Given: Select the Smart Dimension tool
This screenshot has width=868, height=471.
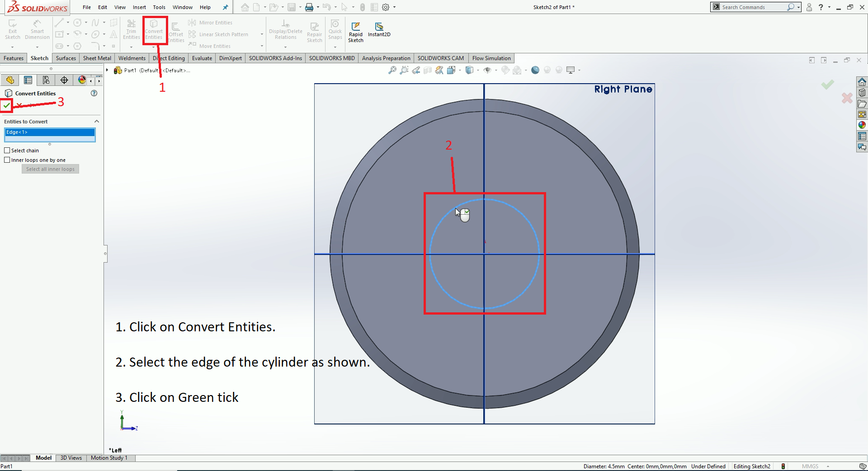Looking at the screenshot, I should click(x=37, y=30).
